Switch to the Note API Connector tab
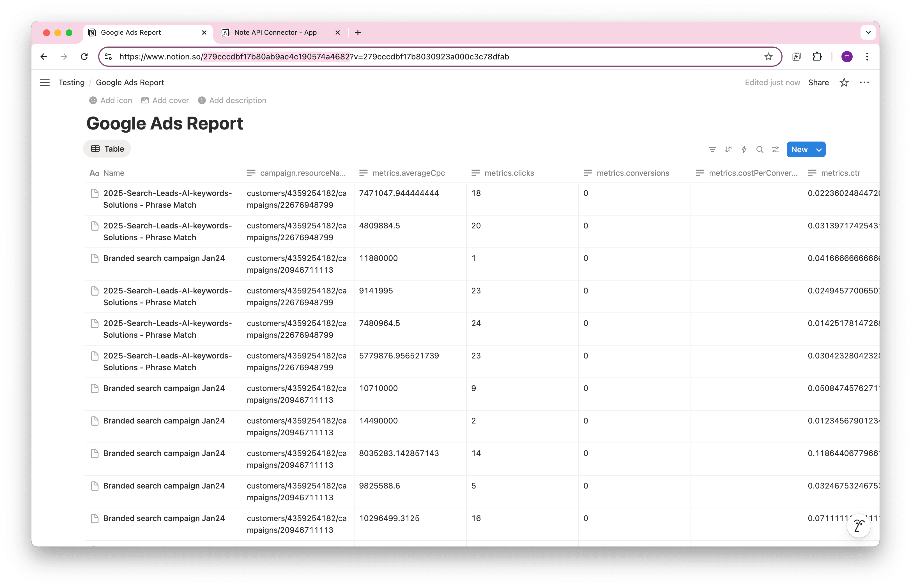 [x=275, y=33]
